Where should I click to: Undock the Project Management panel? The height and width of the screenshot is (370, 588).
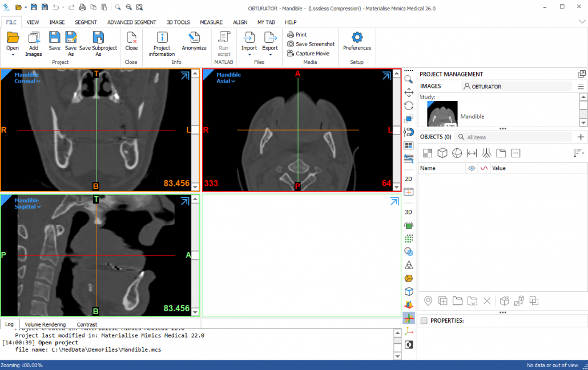[x=582, y=74]
